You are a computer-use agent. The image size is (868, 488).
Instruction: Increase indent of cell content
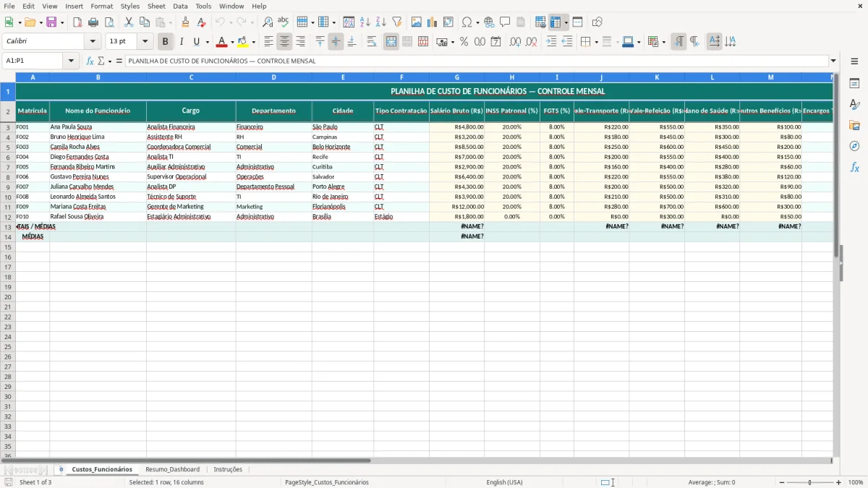551,42
